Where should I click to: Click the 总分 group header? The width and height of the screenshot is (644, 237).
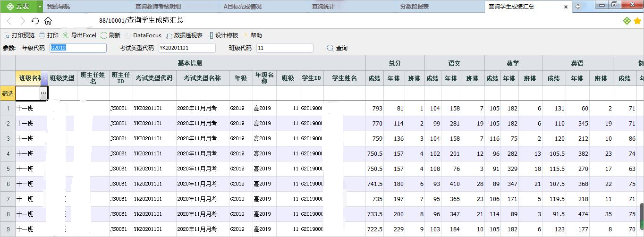(395, 63)
